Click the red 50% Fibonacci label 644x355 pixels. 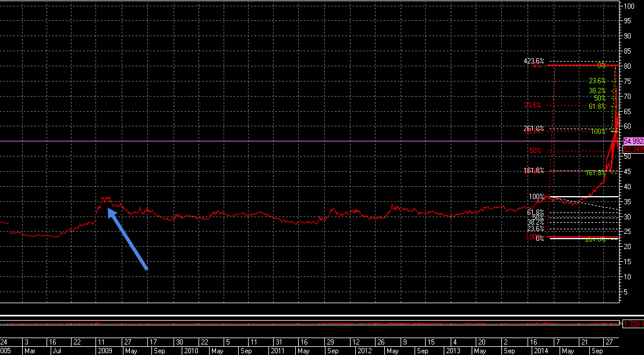(x=536, y=151)
